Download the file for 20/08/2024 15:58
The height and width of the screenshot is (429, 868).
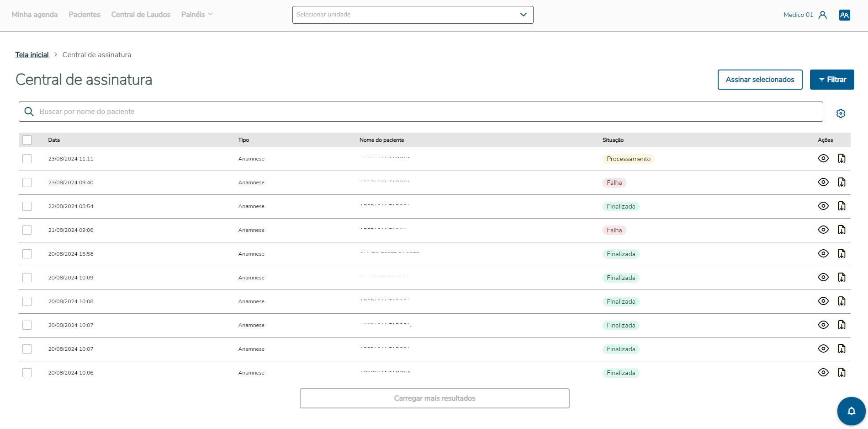click(x=842, y=254)
